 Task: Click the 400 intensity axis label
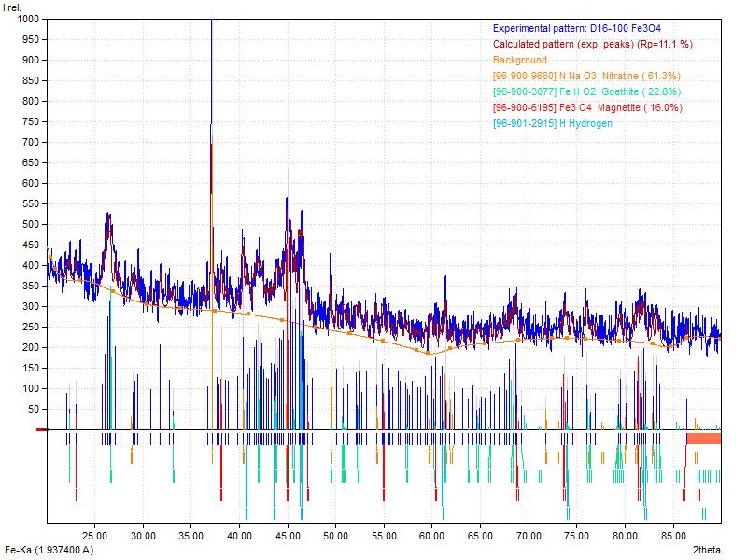[x=31, y=265]
